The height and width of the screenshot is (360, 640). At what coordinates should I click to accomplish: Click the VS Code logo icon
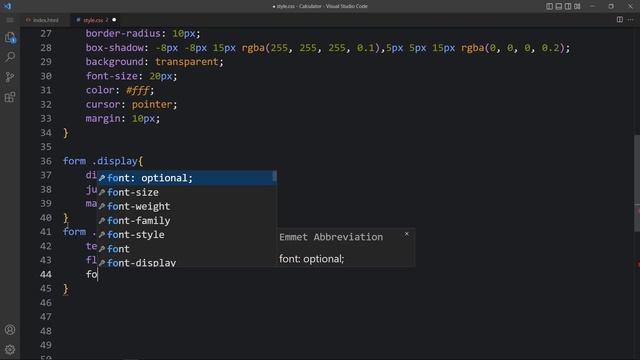tap(8, 6)
